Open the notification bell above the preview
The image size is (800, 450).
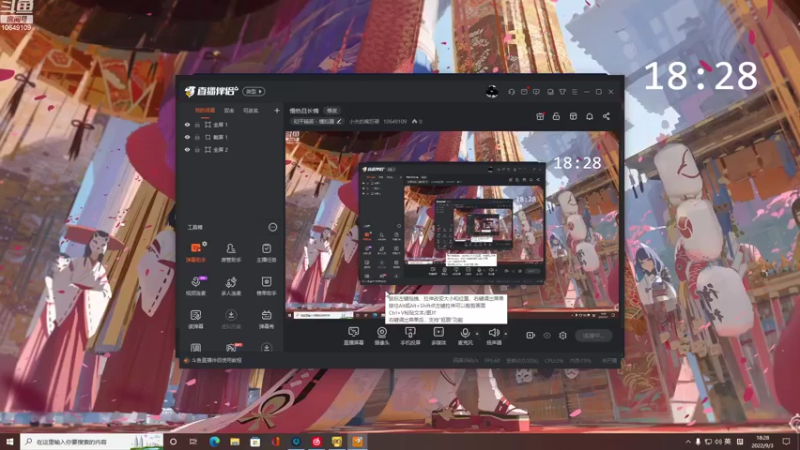[589, 116]
